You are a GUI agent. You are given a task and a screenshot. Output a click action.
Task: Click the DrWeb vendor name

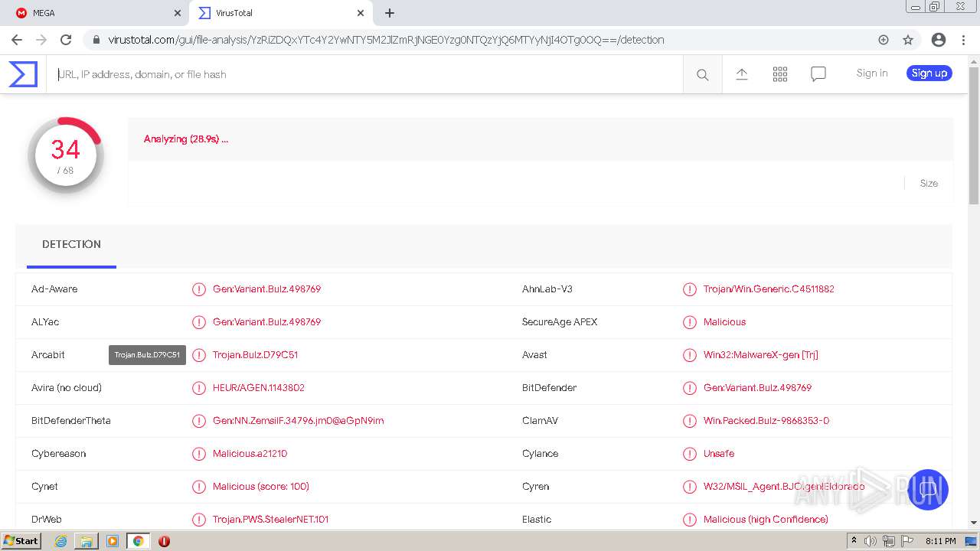tap(47, 520)
